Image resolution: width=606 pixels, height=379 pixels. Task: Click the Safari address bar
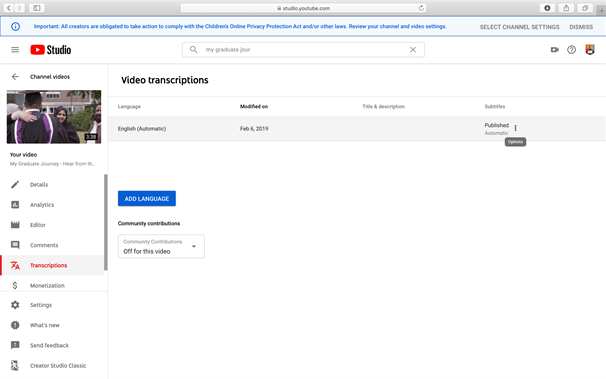(x=303, y=8)
